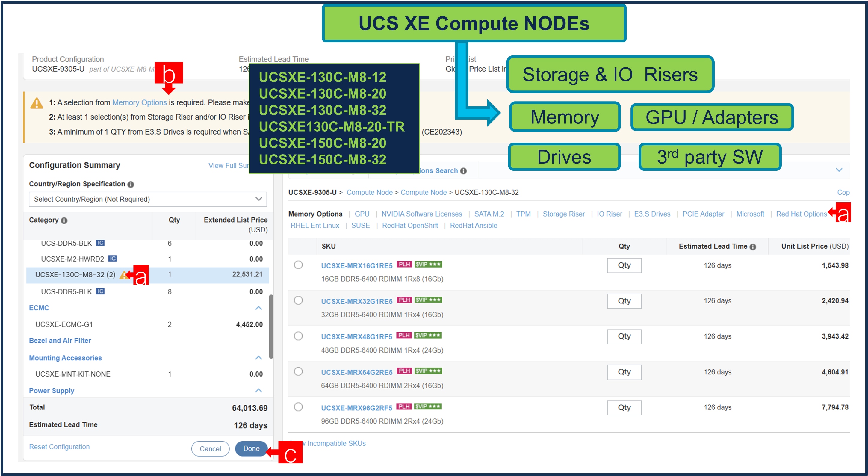The width and height of the screenshot is (868, 476).
Task: Collapse the Mounting Accessories section
Action: point(258,358)
